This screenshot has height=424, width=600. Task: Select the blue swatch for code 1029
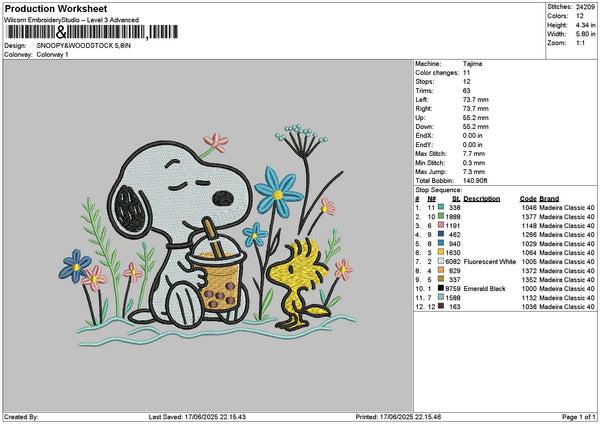pyautogui.click(x=441, y=243)
